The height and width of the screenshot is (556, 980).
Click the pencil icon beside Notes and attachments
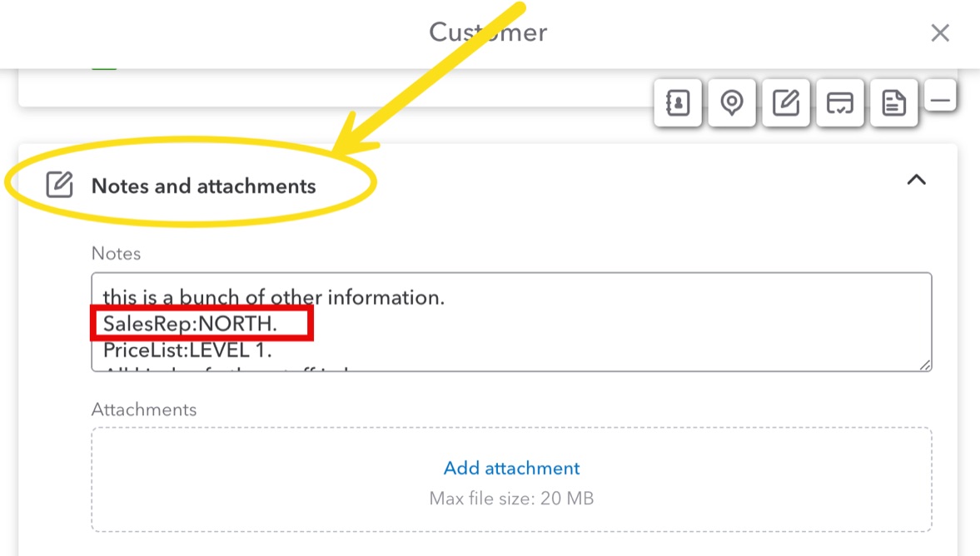click(59, 185)
